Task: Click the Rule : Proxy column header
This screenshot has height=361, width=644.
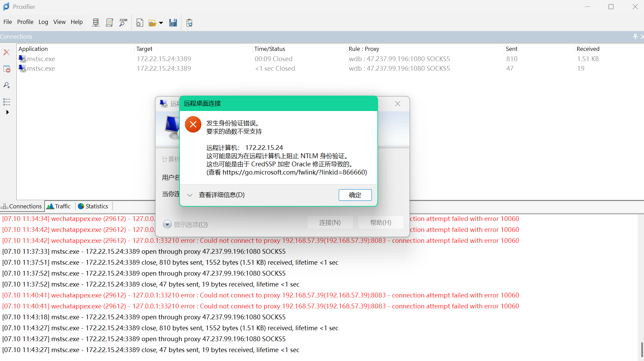Action: pos(426,49)
